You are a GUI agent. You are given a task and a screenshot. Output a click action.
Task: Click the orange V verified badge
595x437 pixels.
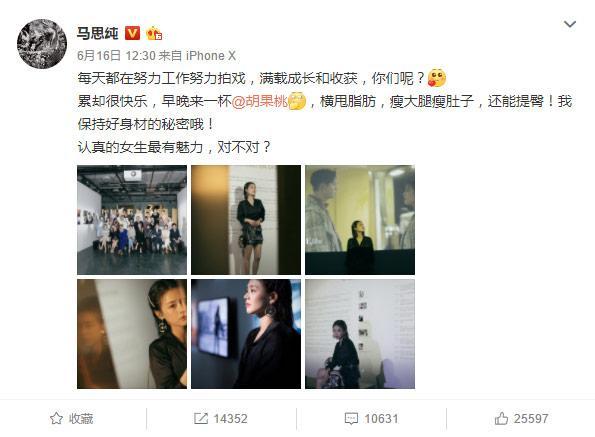click(x=132, y=33)
